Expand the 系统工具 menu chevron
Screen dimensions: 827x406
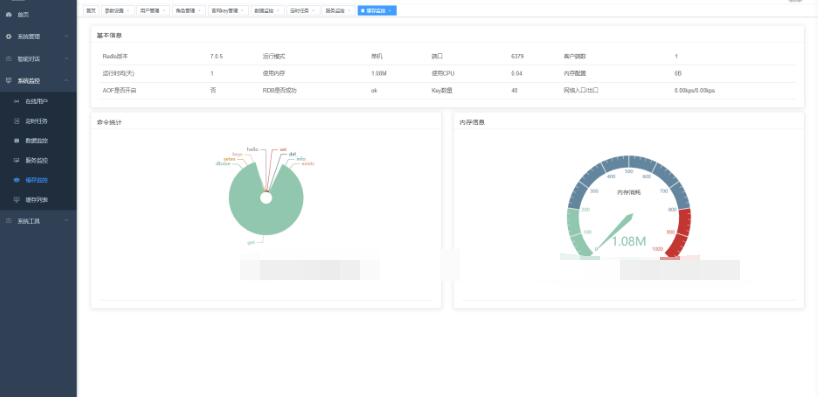[66, 221]
